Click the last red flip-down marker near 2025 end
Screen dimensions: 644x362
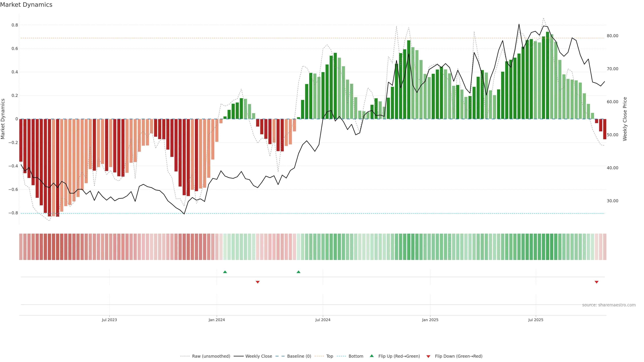tap(597, 282)
